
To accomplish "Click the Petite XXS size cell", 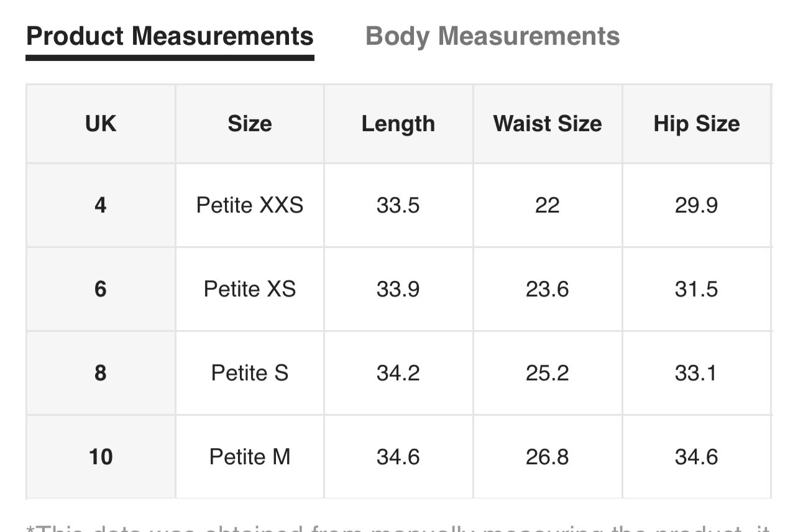I will pyautogui.click(x=250, y=205).
